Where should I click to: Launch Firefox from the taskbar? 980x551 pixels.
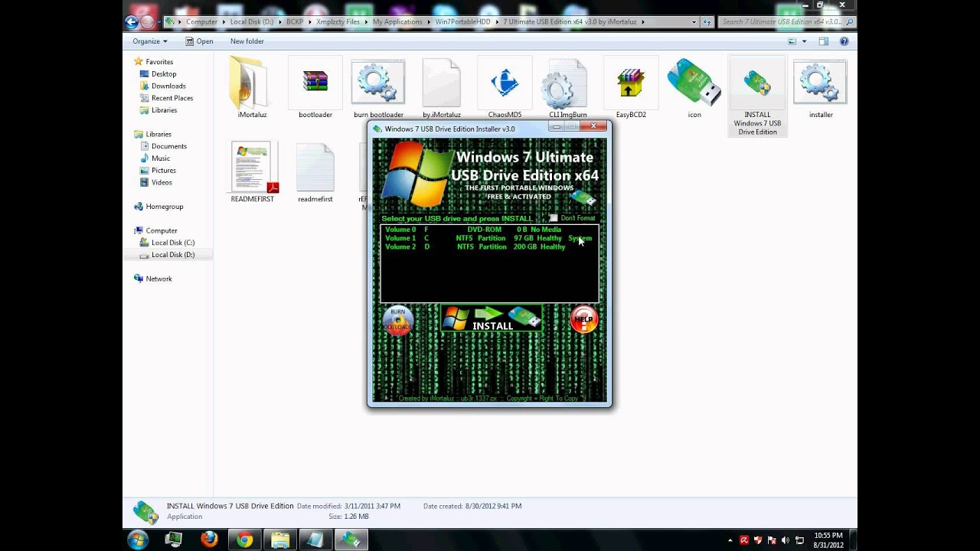(209, 540)
